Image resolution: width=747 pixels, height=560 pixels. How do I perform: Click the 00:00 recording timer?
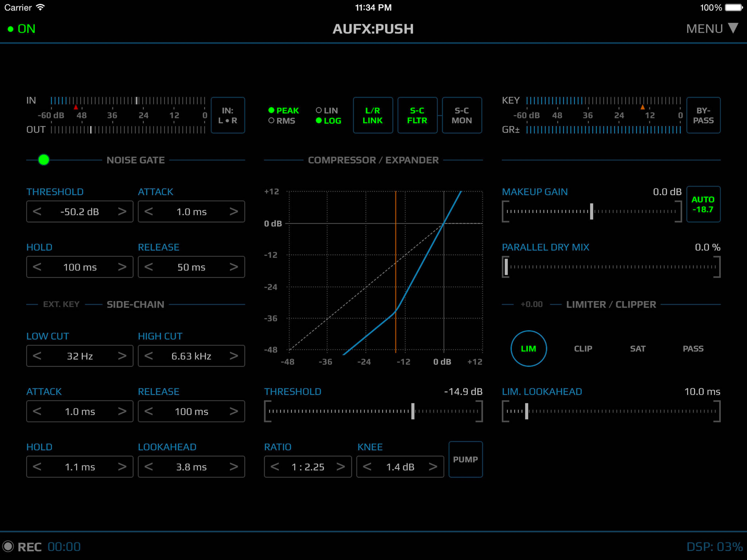tap(64, 547)
